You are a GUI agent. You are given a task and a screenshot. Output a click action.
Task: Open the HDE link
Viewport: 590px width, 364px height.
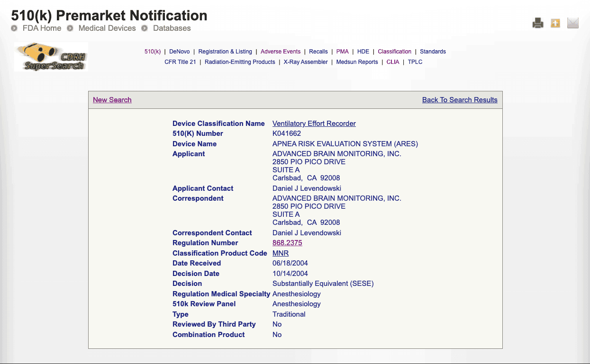click(x=363, y=52)
